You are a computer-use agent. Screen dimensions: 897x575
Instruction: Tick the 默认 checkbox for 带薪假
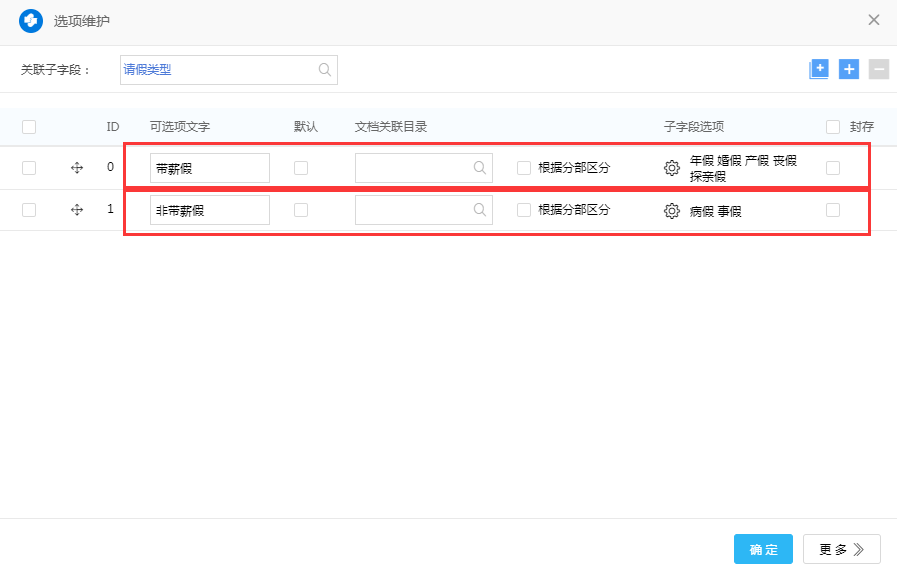click(x=301, y=168)
